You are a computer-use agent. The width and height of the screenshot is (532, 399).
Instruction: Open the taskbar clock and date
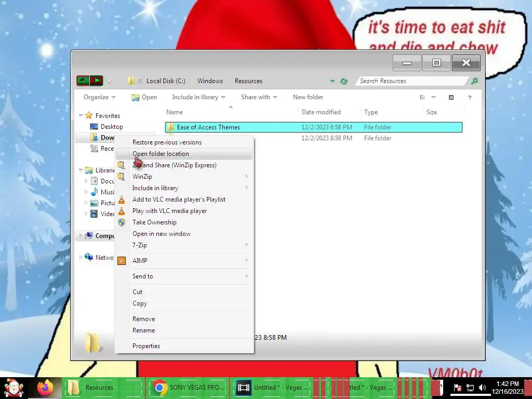508,388
